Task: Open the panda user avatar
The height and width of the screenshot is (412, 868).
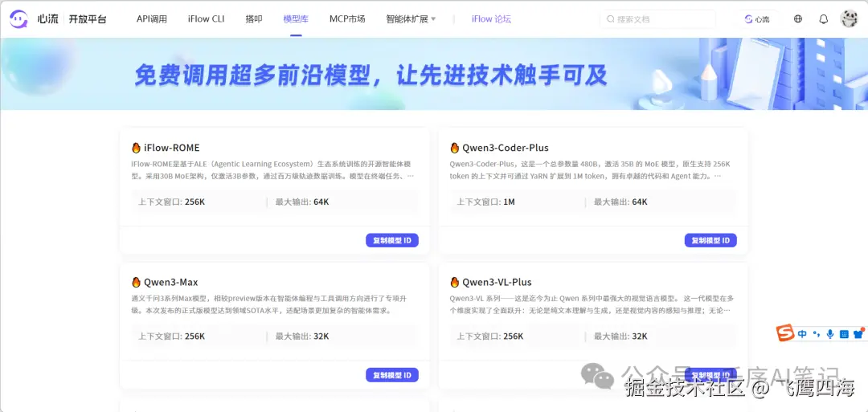Action: pyautogui.click(x=849, y=18)
